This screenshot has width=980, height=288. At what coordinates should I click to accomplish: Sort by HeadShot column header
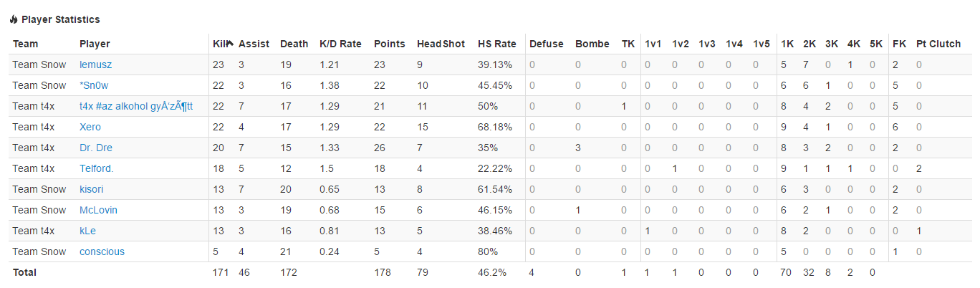[x=441, y=44]
